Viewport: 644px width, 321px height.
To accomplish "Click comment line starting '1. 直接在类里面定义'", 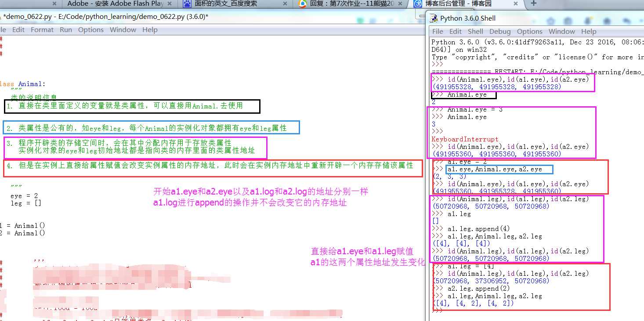I will (125, 106).
